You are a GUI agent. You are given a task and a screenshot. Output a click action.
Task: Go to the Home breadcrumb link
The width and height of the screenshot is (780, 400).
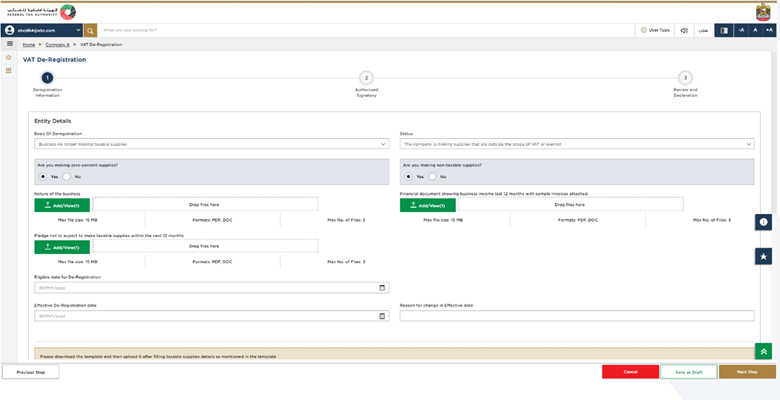tap(29, 45)
